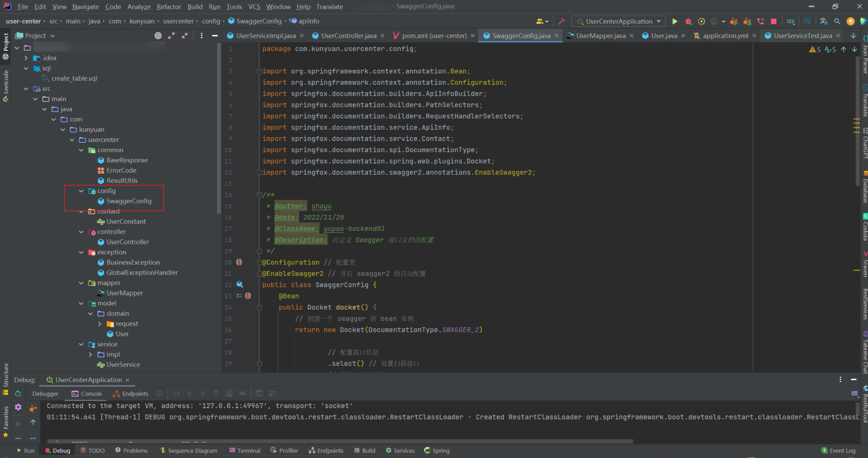Build project with the hammer icon
This screenshot has height=458, width=868.
pos(562,21)
